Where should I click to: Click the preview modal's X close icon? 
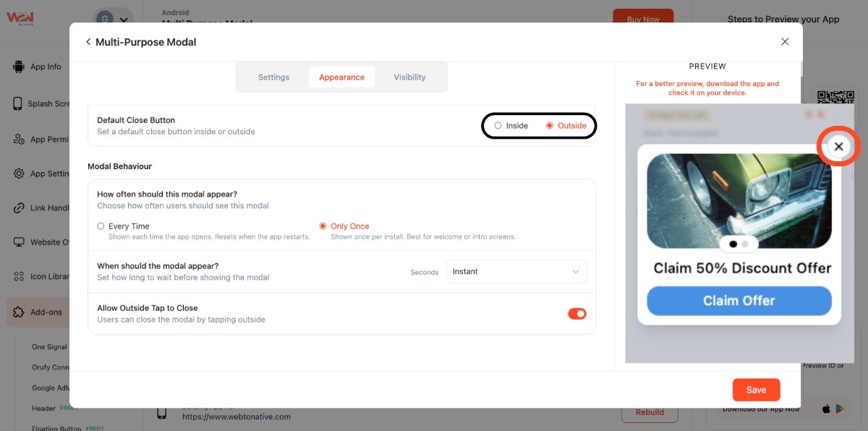(838, 146)
